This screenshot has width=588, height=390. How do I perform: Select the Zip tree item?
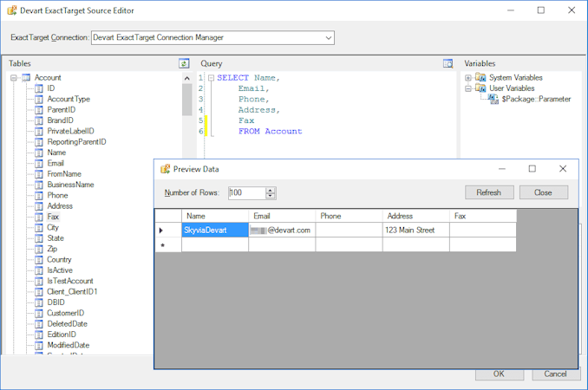click(x=52, y=249)
